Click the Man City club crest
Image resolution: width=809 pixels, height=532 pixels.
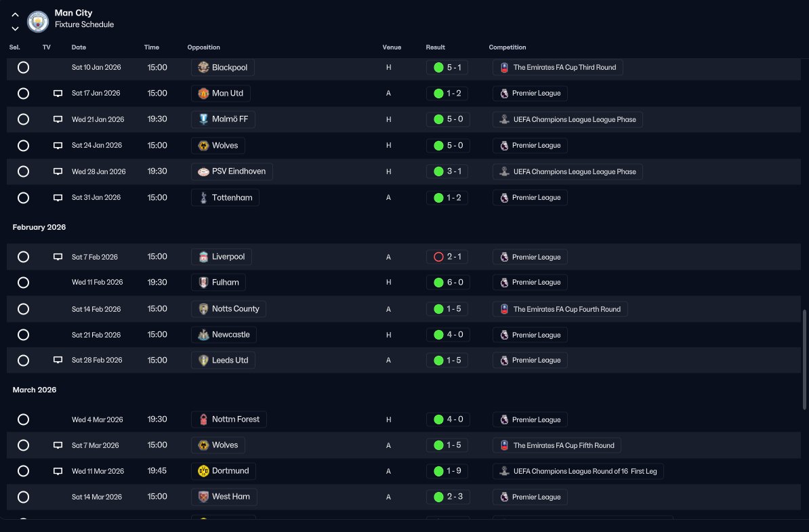pos(38,22)
